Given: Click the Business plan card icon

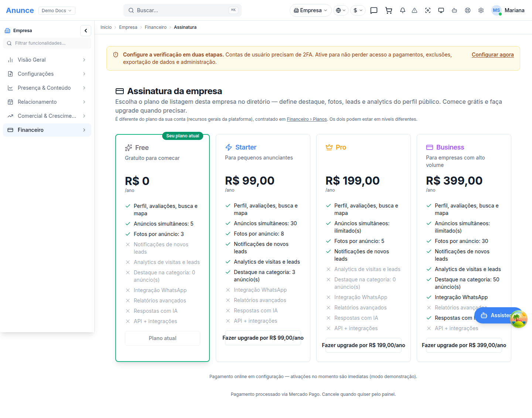Looking at the screenshot, I should (x=430, y=147).
